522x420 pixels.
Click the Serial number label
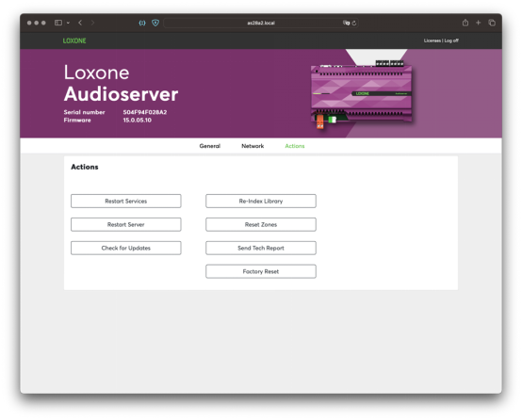click(84, 112)
